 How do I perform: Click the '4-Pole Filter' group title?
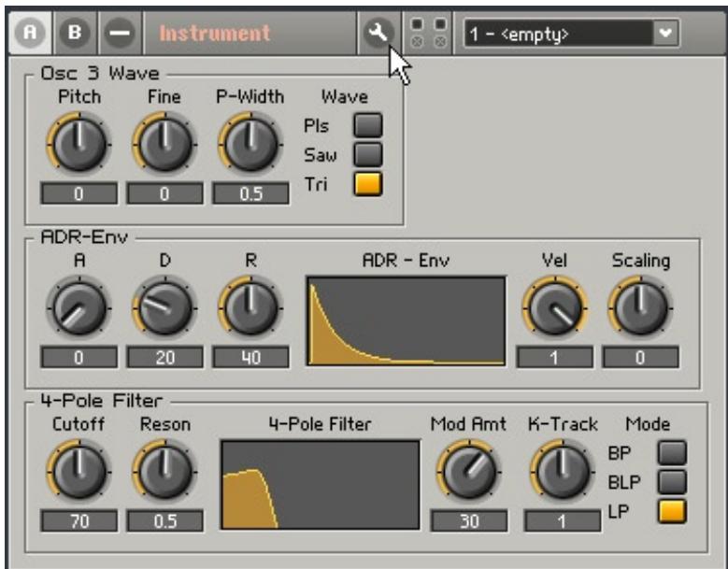click(x=102, y=401)
